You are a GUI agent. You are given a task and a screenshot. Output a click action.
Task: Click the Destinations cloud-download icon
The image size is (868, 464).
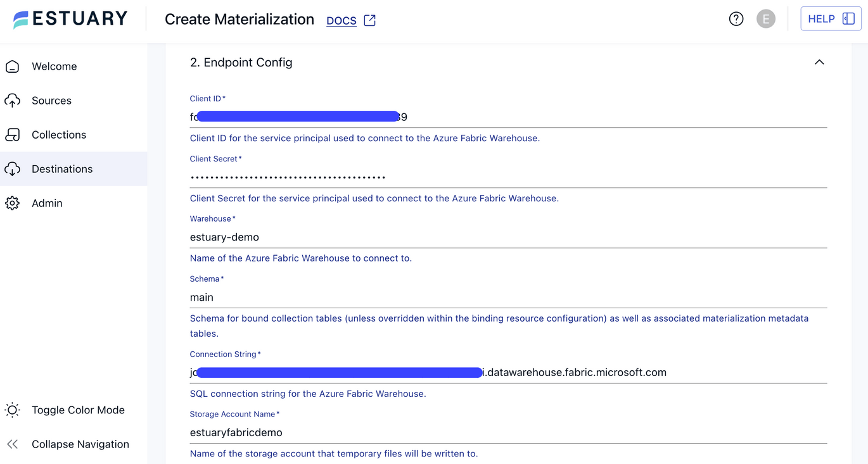click(x=13, y=168)
